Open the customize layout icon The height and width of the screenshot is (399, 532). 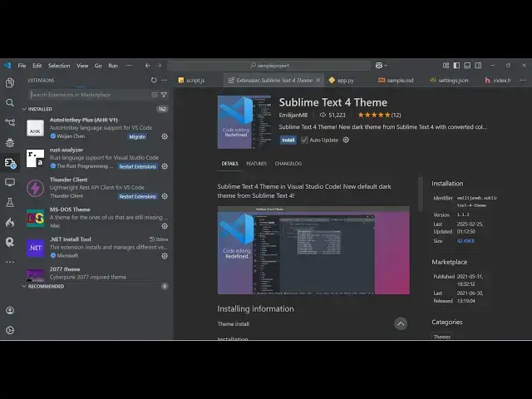[446, 66]
